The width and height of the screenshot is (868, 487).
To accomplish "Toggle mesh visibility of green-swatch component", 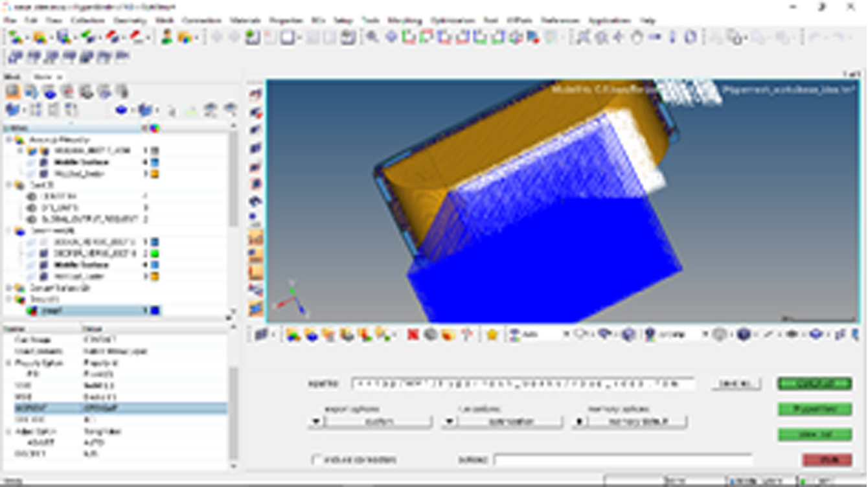I will click(43, 253).
